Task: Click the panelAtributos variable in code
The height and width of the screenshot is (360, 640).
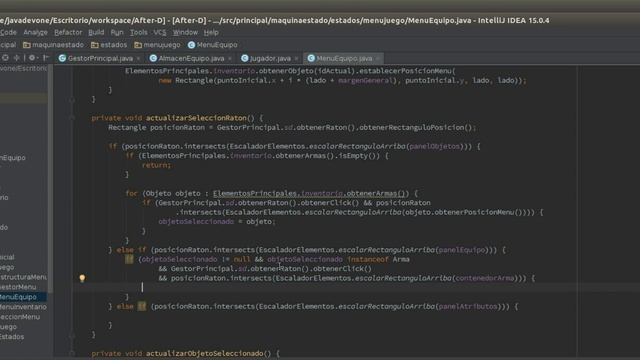Action: [x=468, y=307]
